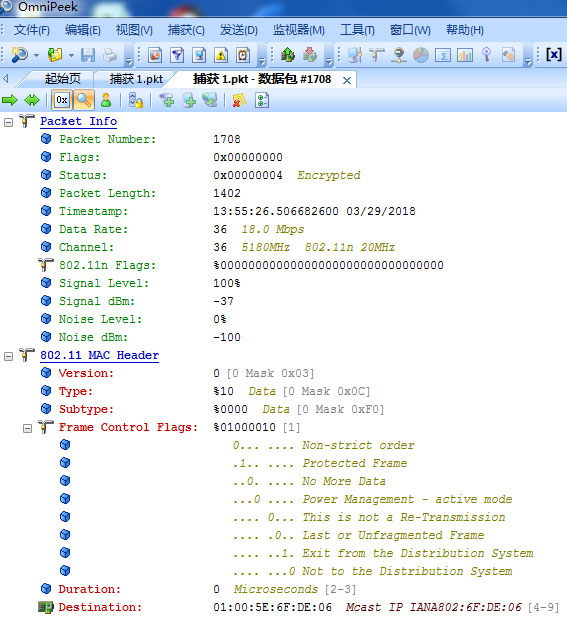Open the pie chart Size statistics icon
Screen dimensions: 567x617
pos(421,55)
